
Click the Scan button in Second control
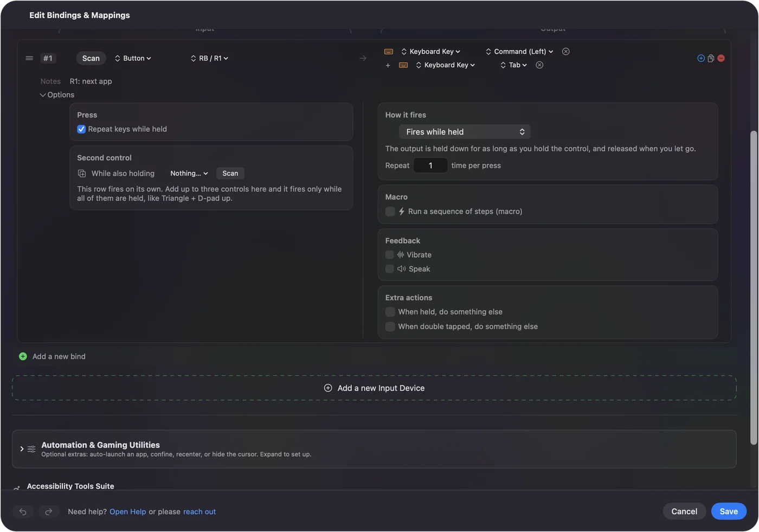click(x=230, y=174)
